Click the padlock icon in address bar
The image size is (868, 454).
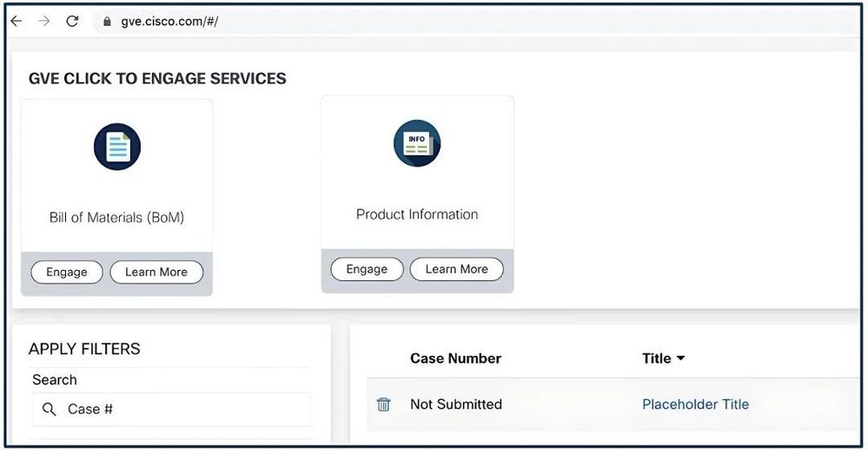[x=107, y=22]
